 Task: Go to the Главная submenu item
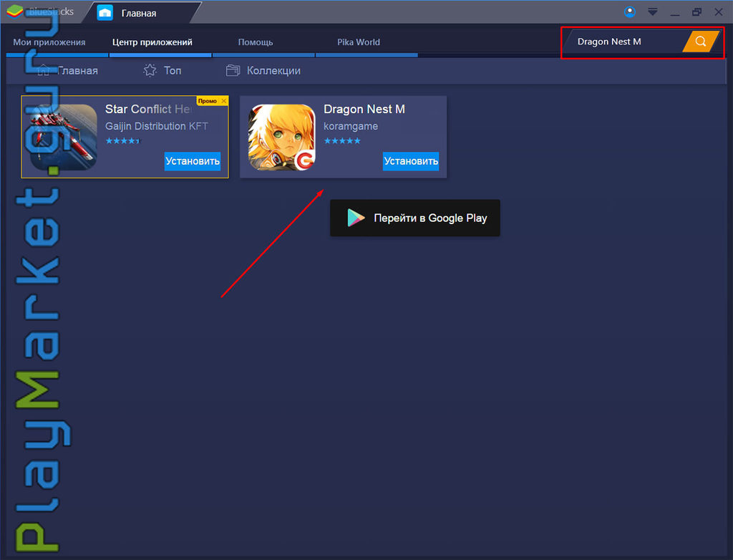pyautogui.click(x=68, y=71)
